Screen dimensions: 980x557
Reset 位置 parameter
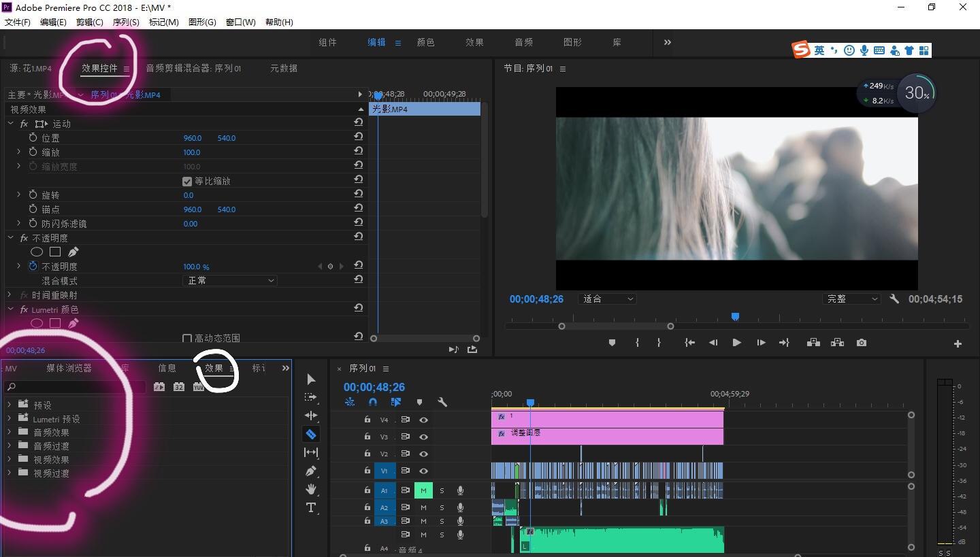(x=358, y=137)
